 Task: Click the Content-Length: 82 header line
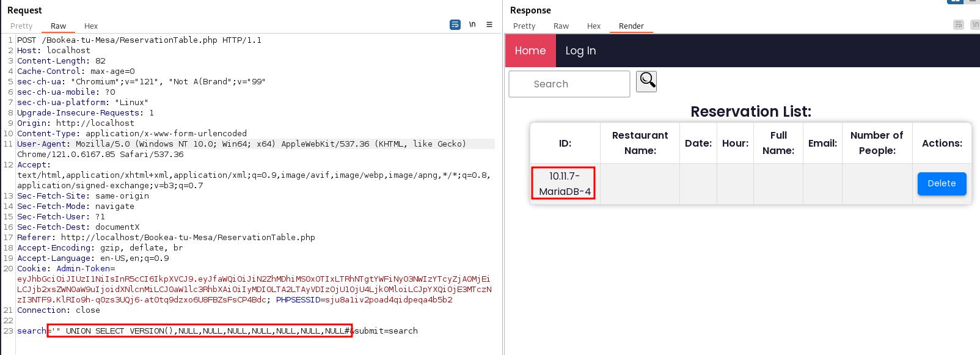tap(61, 61)
